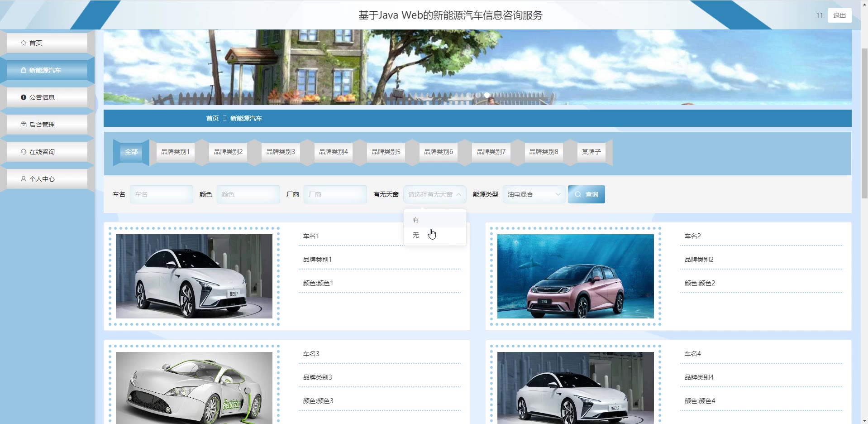Select the 品牌类别5 tab
The width and height of the screenshot is (868, 424).
tap(386, 152)
